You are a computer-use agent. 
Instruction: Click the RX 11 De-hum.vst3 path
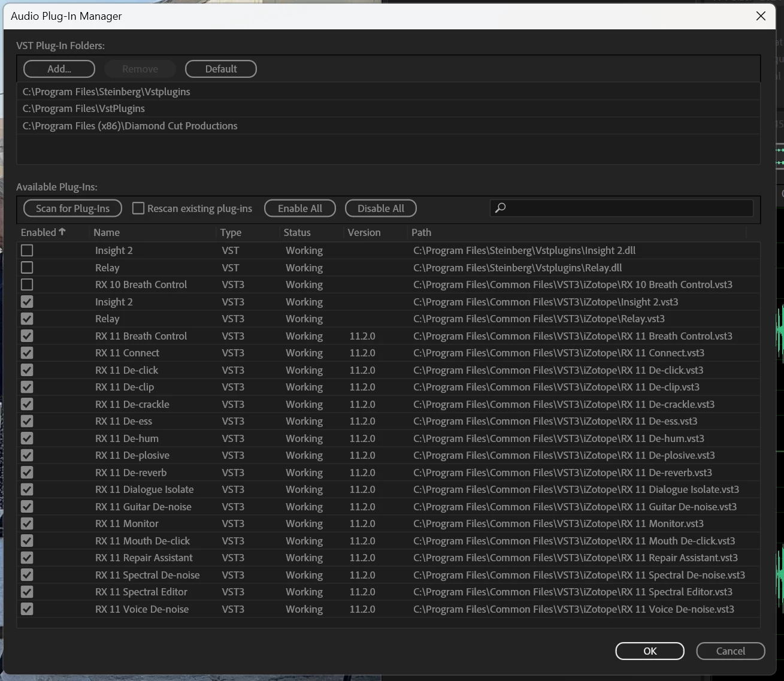coord(559,438)
